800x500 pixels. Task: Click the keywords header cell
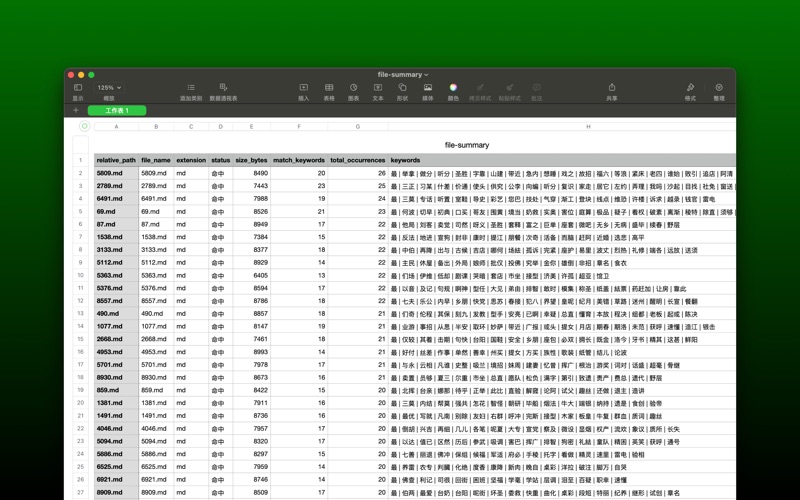tap(562, 160)
